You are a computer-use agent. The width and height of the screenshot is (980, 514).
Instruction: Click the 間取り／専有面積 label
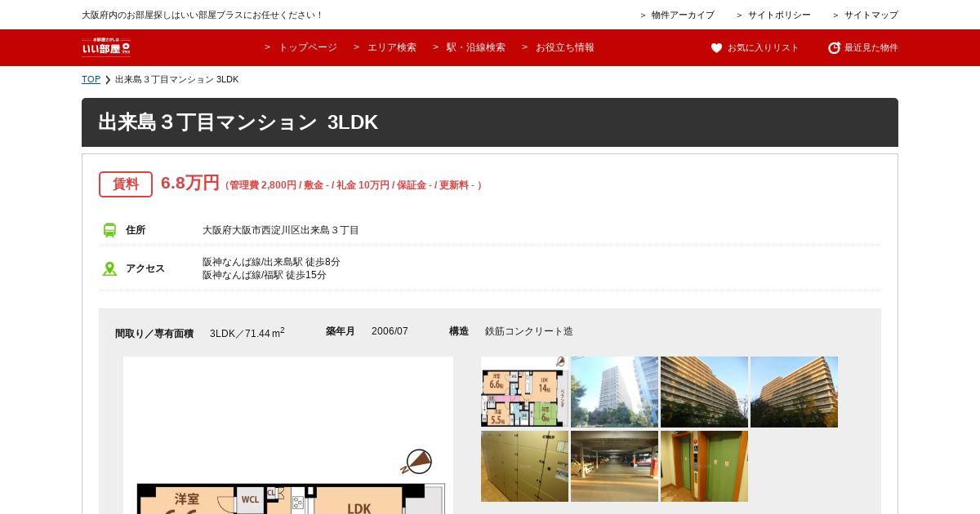click(x=154, y=334)
